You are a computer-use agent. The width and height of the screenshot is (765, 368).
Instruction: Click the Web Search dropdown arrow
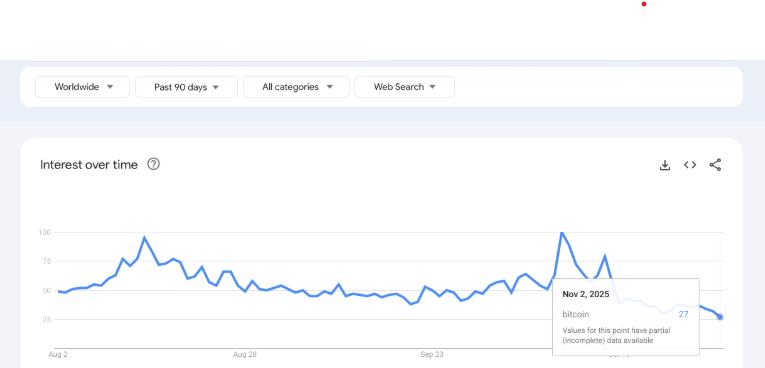[432, 87]
